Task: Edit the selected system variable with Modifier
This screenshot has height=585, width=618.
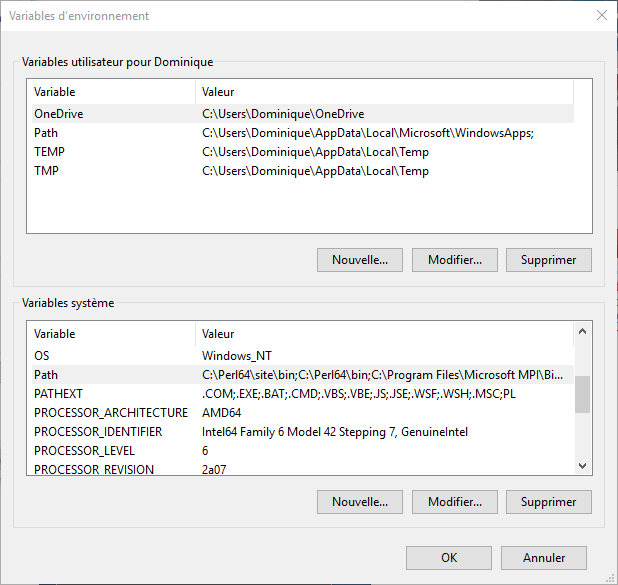Action: click(455, 501)
